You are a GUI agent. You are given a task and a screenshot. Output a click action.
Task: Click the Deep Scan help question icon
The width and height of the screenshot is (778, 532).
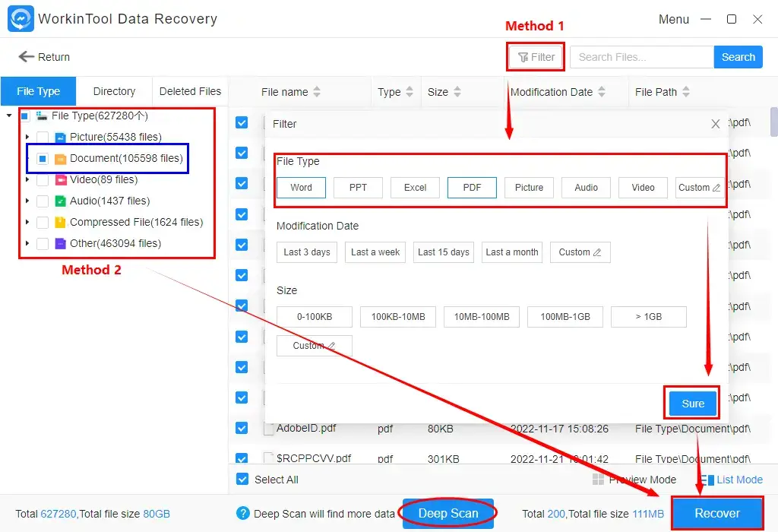tap(243, 513)
